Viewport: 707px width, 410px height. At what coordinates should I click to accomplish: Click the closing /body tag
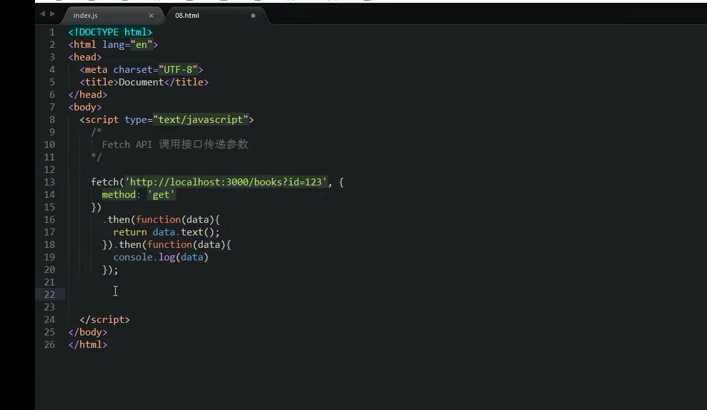click(x=87, y=332)
